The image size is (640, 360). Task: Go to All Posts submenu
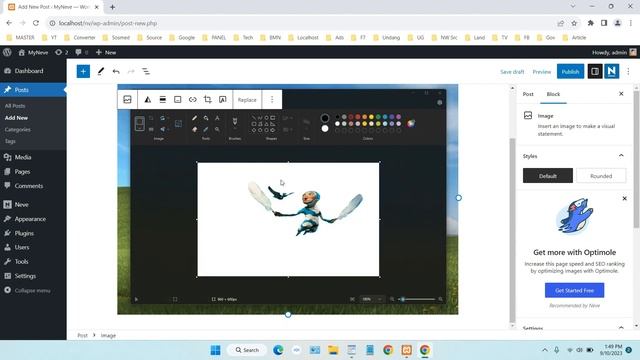(x=15, y=106)
